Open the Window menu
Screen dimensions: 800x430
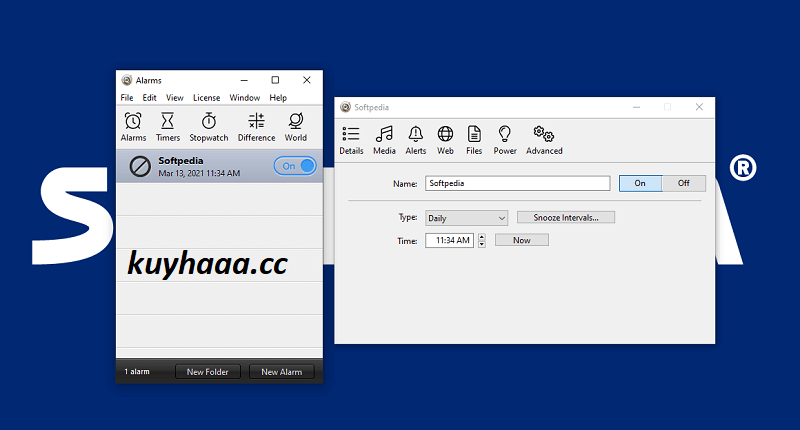[244, 97]
